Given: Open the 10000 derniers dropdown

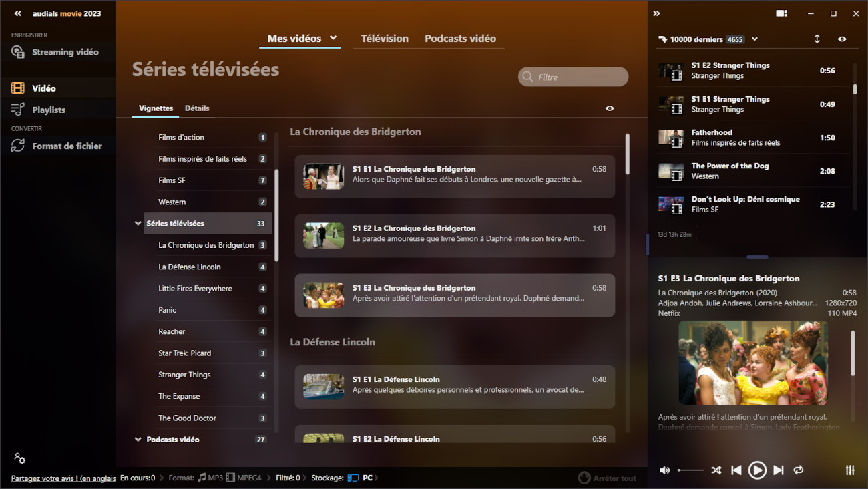Looking at the screenshot, I should (754, 39).
